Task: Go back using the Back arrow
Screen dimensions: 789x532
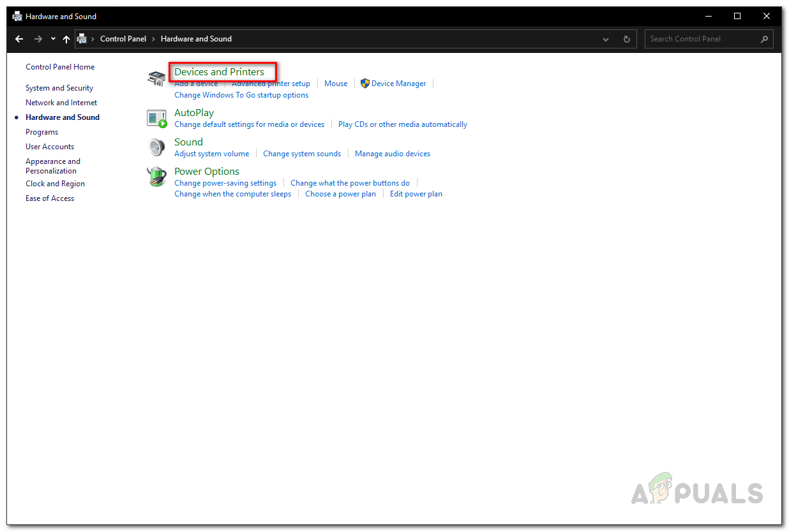Action: pos(19,39)
